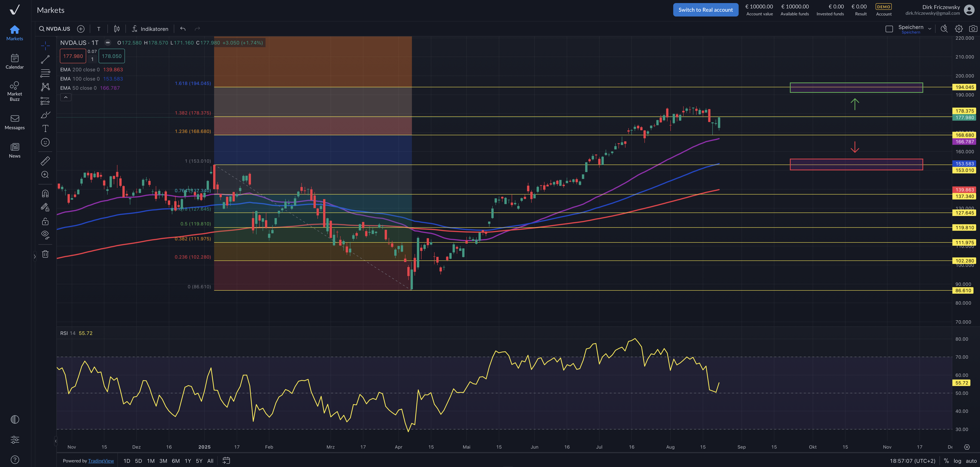Click the trash icon to remove drawings
The width and height of the screenshot is (980, 467).
45,254
